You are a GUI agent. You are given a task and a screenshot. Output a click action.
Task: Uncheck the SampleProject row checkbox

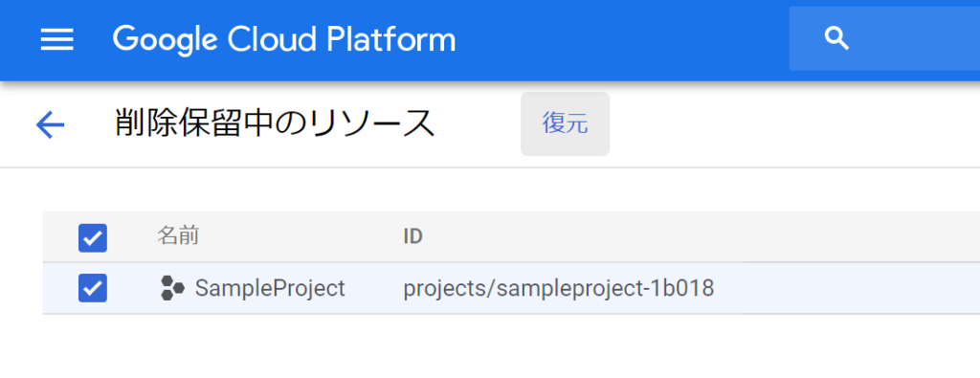tap(93, 288)
